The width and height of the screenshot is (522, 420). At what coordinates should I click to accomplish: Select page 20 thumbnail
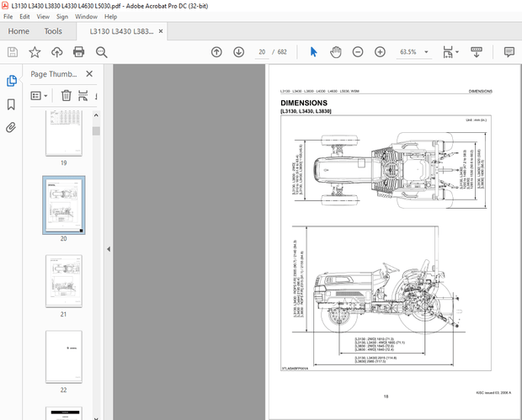pos(64,205)
